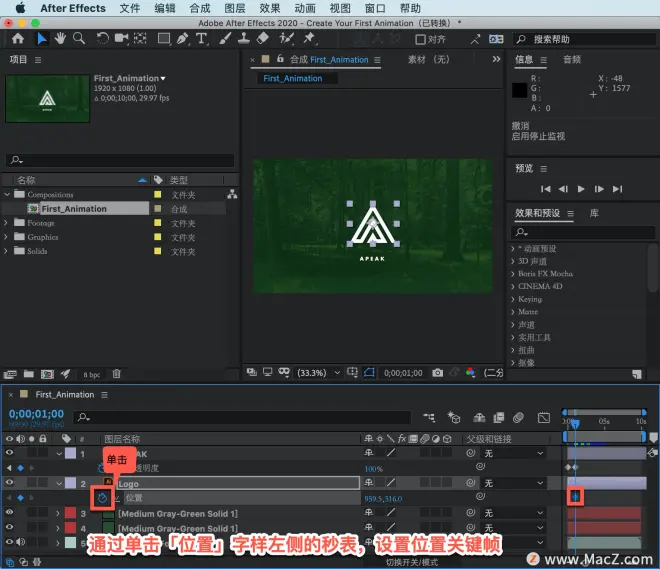Click the red label of layer 3
Screen dimensions: 660x569
(70, 513)
